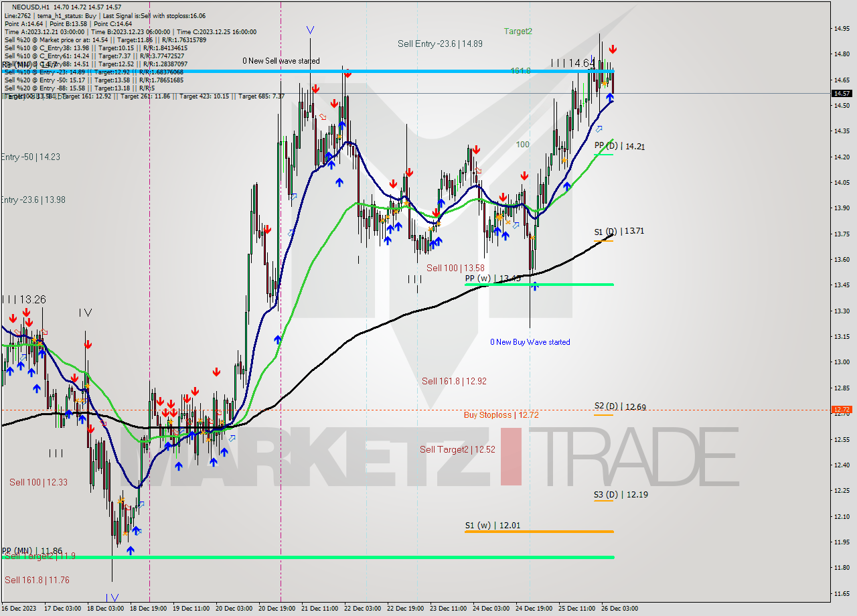Click the '23 Dec 11:00' time axis label

[x=448, y=609]
